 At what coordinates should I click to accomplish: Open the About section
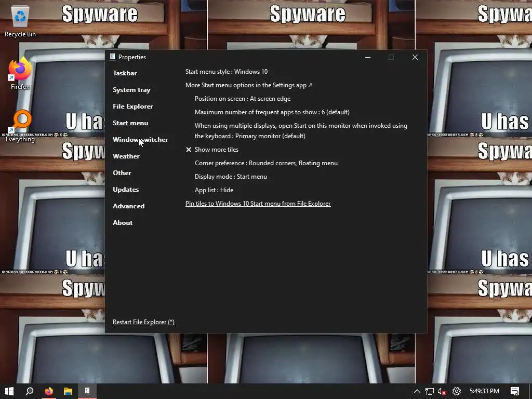point(123,223)
